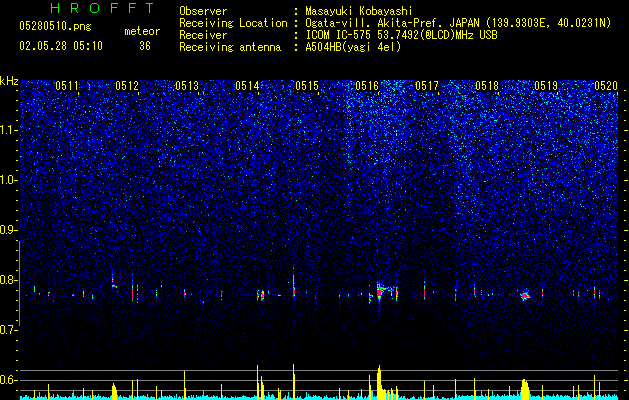This screenshot has height=400, width=629.
Task: Click the 1.0 frequency axis label
Action: [x=9, y=180]
